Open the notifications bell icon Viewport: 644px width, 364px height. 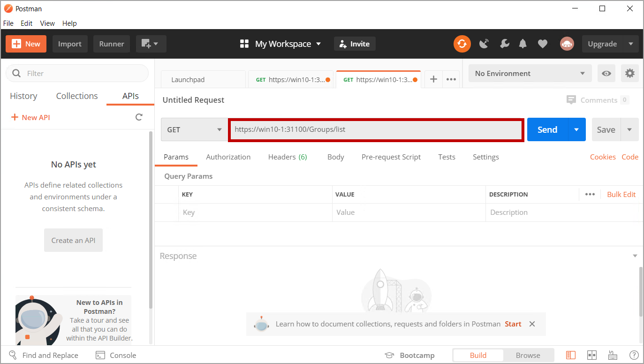pyautogui.click(x=523, y=44)
